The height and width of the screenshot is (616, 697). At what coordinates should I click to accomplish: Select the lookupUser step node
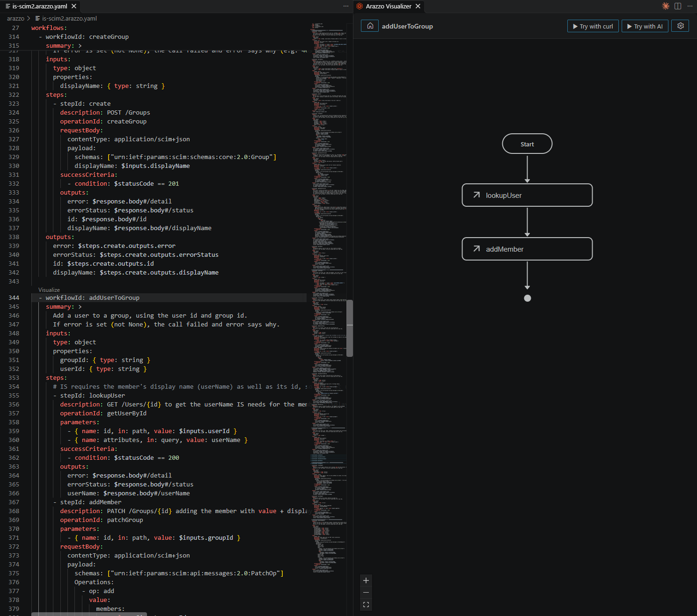point(527,195)
